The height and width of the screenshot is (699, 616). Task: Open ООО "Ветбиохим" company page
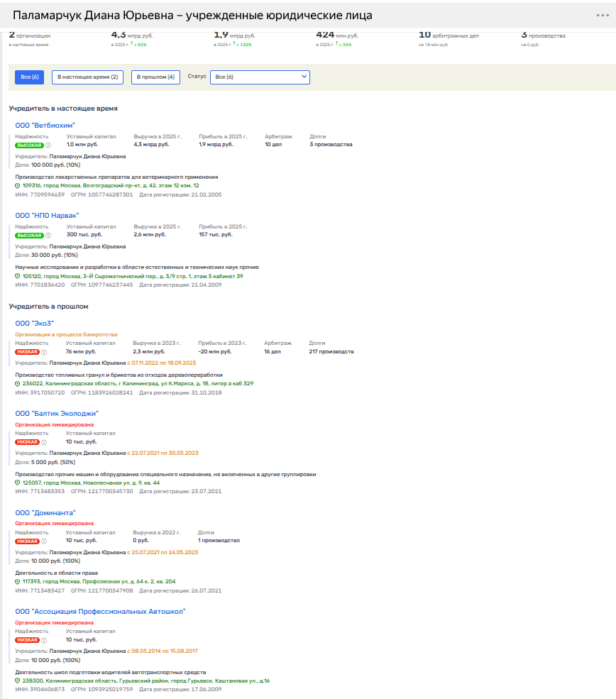(45, 126)
